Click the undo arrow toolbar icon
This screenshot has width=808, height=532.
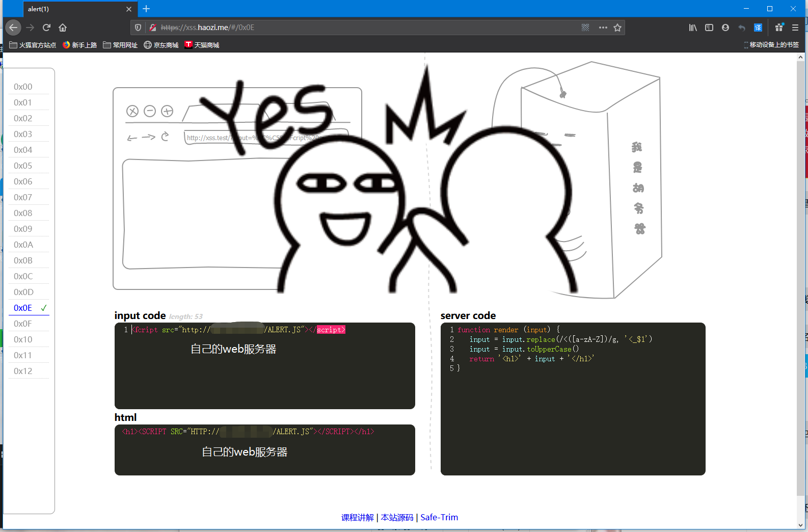coord(742,28)
